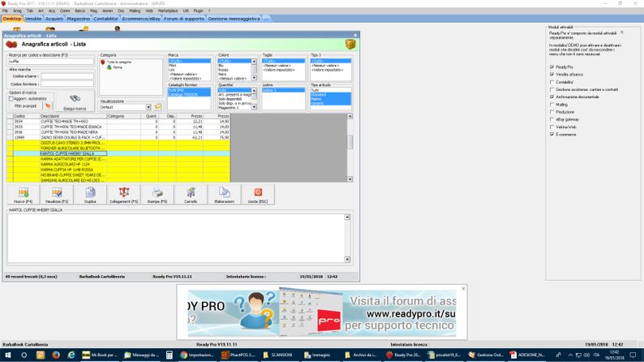Toggle the Aggiorn. automatico checkbox

[x=11, y=98]
